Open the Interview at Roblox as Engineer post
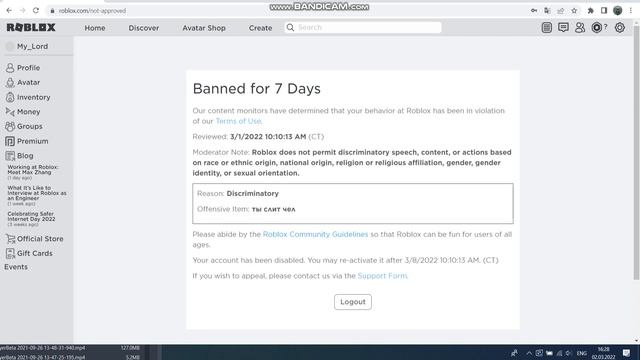Screen dimensions: 640x360 click(37, 193)
